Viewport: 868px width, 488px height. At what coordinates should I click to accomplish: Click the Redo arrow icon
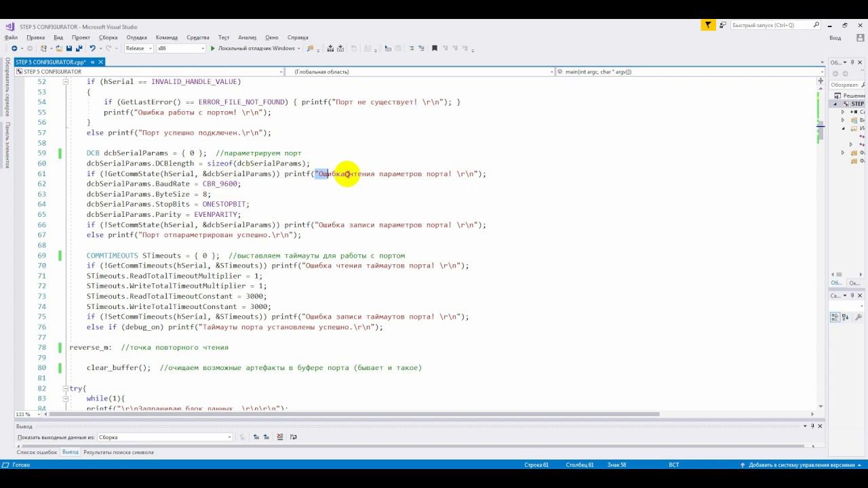(x=107, y=49)
